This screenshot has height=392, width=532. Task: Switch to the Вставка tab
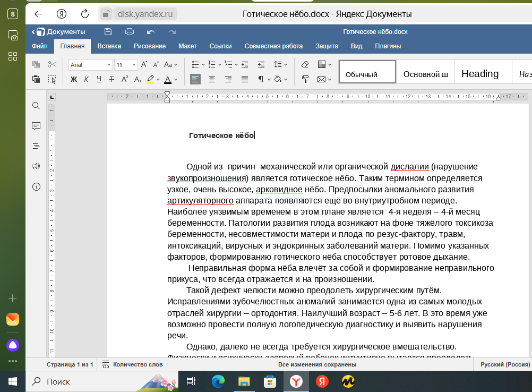109,46
